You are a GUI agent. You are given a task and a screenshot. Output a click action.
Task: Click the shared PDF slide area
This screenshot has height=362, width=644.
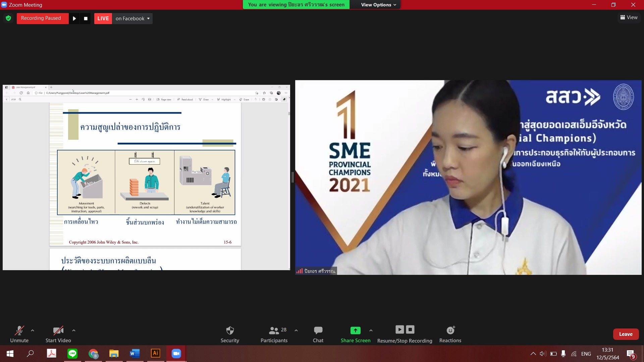[145, 178]
